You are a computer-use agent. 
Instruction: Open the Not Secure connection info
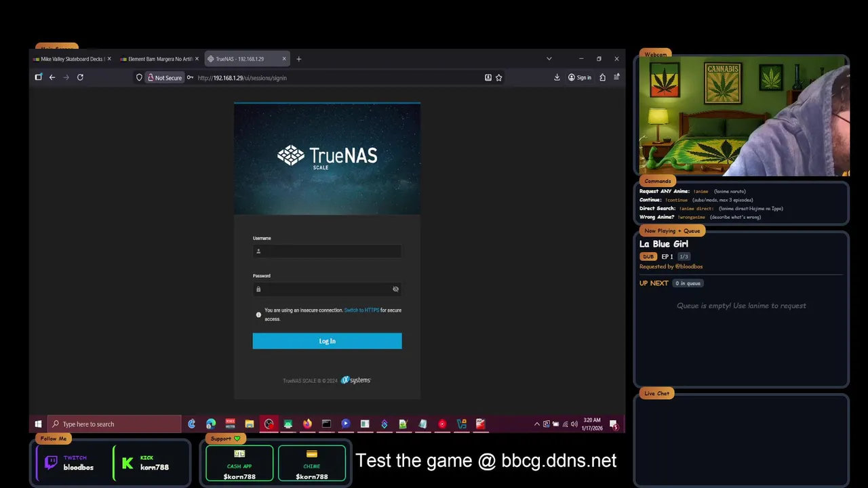165,78
